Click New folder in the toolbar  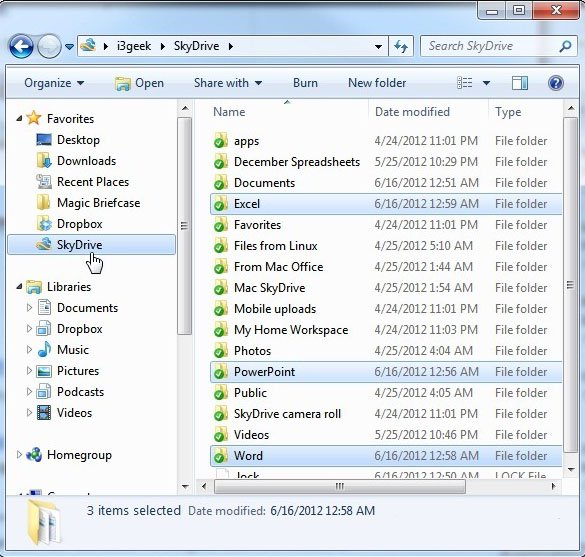(x=377, y=83)
